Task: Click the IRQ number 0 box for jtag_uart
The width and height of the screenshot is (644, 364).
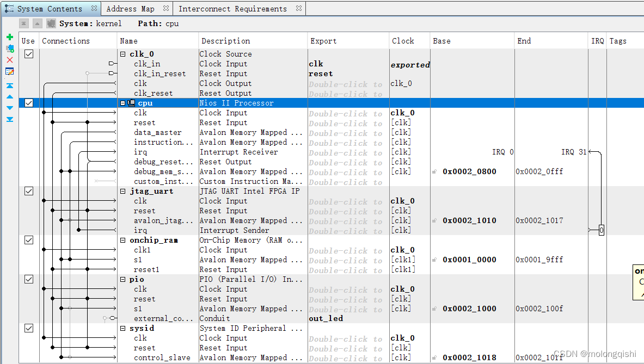Action: click(x=602, y=230)
